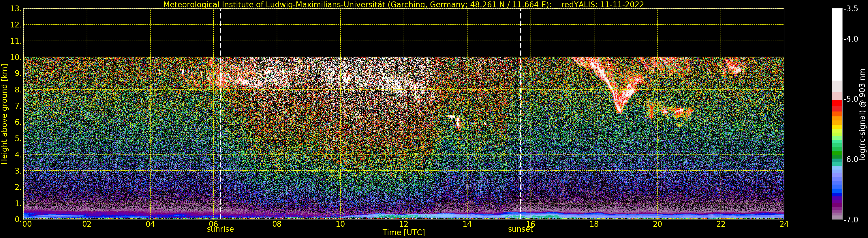Click the time axis tick label 12

404,224
